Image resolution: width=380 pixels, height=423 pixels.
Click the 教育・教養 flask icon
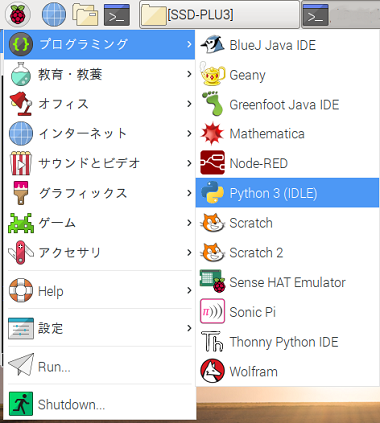21,74
